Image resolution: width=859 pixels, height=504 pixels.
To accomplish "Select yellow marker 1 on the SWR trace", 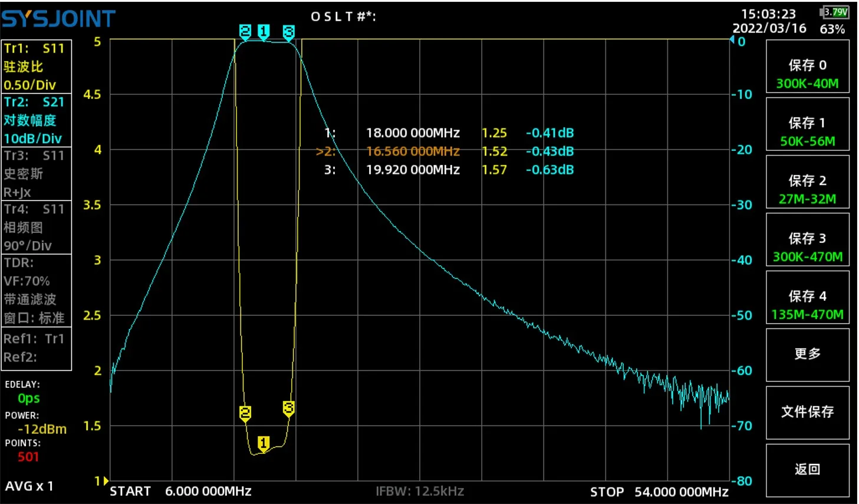I will coord(264,443).
